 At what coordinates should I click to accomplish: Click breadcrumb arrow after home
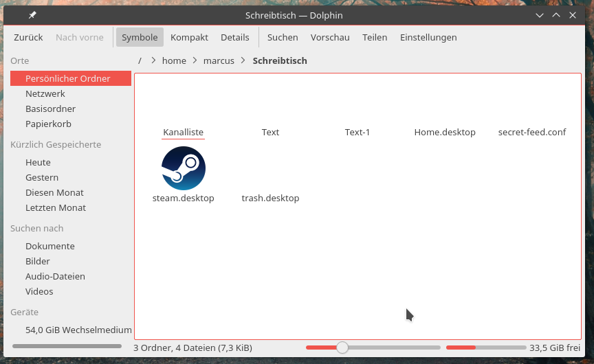tap(195, 61)
